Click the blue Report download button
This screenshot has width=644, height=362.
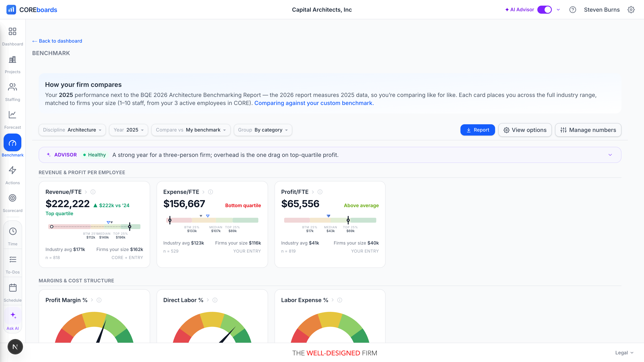point(478,130)
